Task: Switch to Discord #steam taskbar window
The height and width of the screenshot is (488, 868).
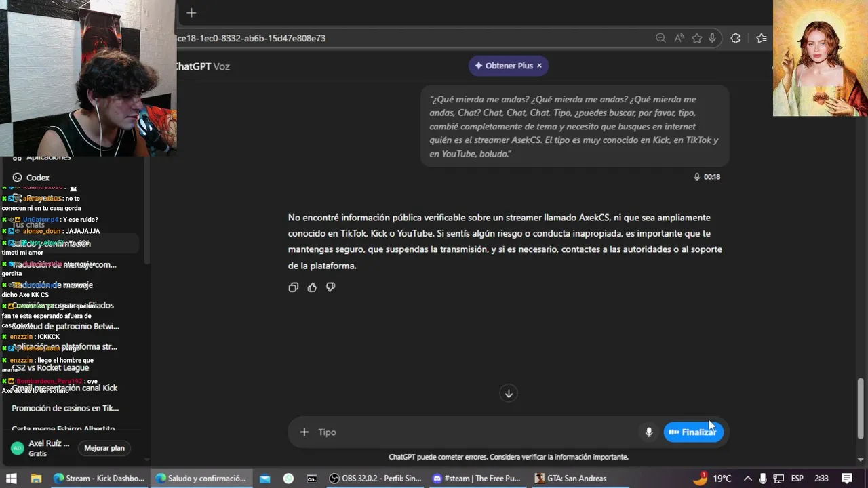Action: (477, 478)
